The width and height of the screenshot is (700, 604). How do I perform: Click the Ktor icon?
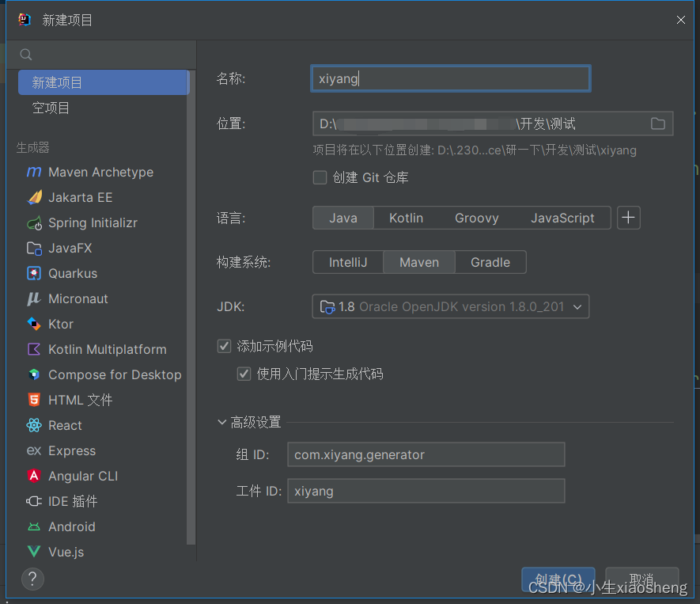point(34,324)
